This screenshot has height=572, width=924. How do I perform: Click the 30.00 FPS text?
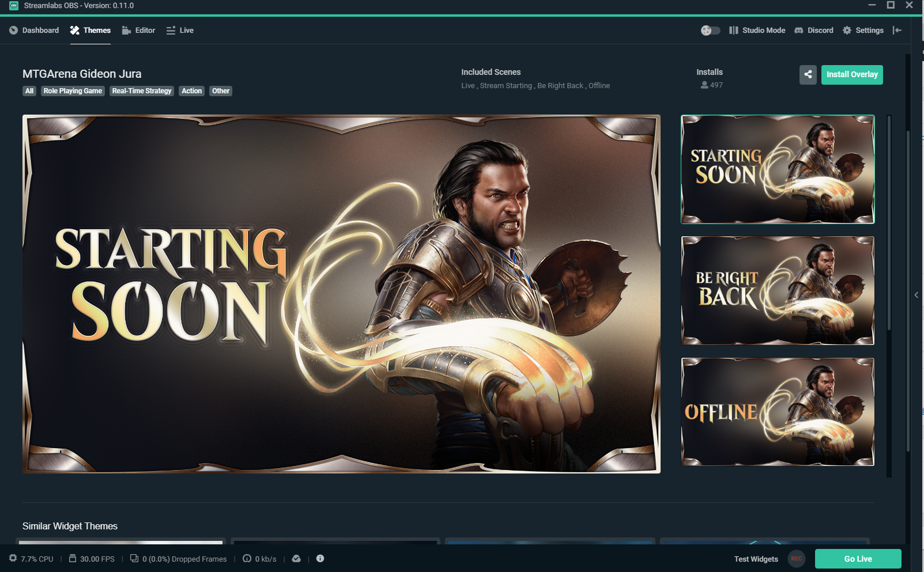[97, 559]
